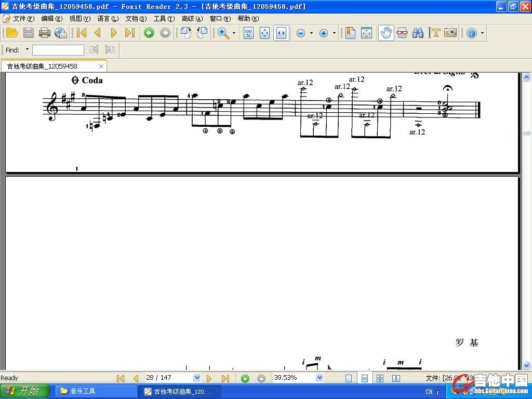Open a file with the folder icon
This screenshot has height=399, width=532.
click(x=12, y=33)
